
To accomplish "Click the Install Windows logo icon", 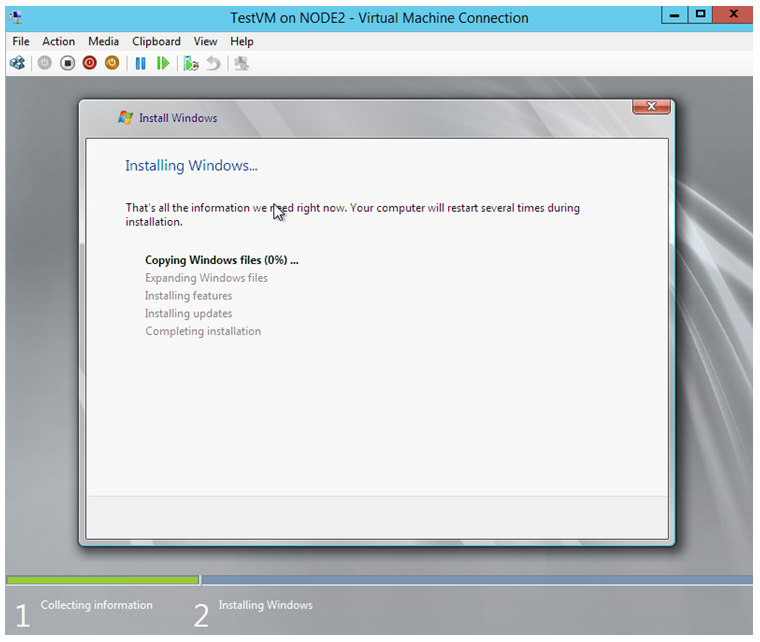I will click(126, 118).
